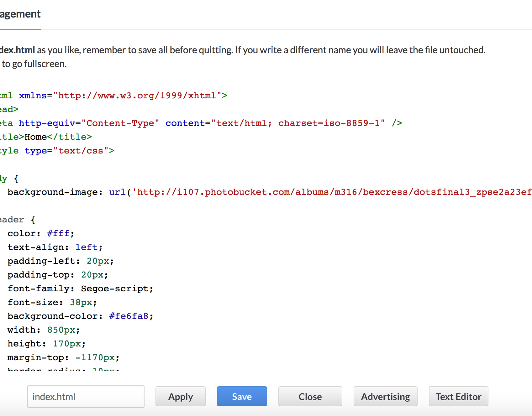Place cursor on font-family Segoe-script line
This screenshot has width=532, height=416.
coord(80,289)
